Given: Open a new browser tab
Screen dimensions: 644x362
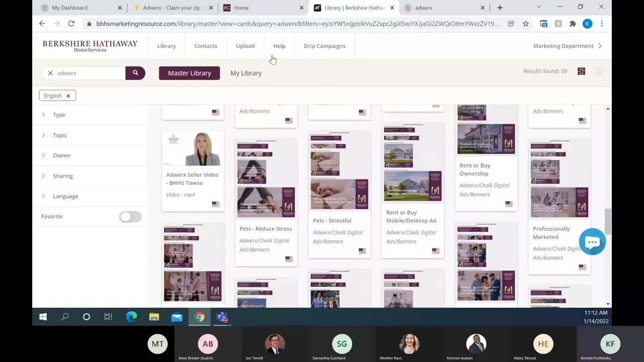Looking at the screenshot, I should [x=500, y=8].
